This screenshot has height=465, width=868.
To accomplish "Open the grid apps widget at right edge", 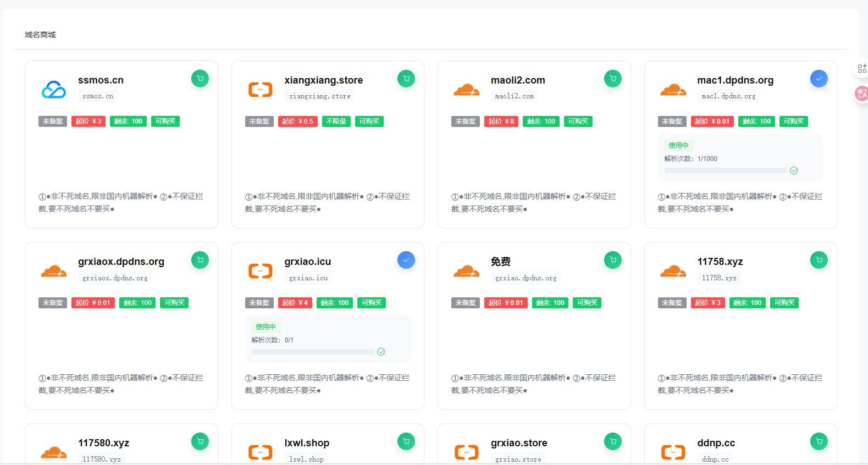I will pyautogui.click(x=861, y=69).
